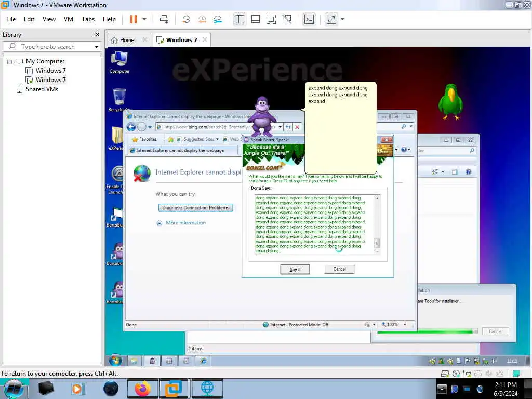Open the Internet Explorer zoom level dropdown
The image size is (532, 399).
point(405,325)
